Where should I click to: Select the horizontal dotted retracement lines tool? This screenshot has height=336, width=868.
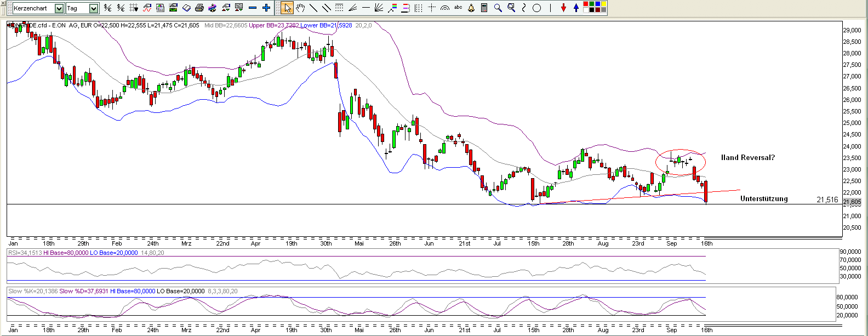[339, 8]
